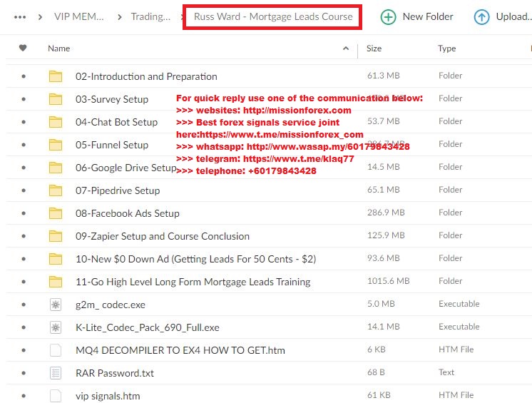
Task: Click size 286.9 MB of 08-Facebook Ads Setup
Action: pos(386,213)
